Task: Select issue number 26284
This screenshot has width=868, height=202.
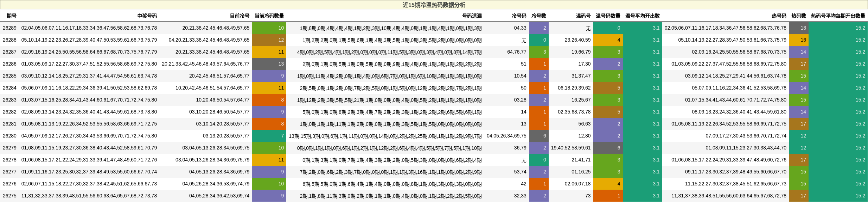Action: tap(9, 88)
